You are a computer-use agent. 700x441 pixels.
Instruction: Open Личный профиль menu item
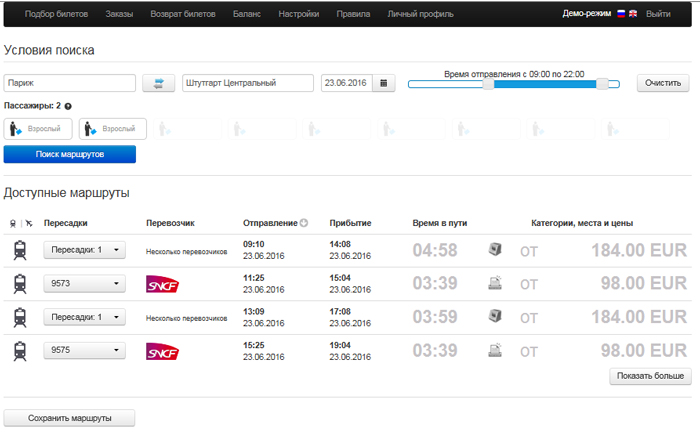421,14
